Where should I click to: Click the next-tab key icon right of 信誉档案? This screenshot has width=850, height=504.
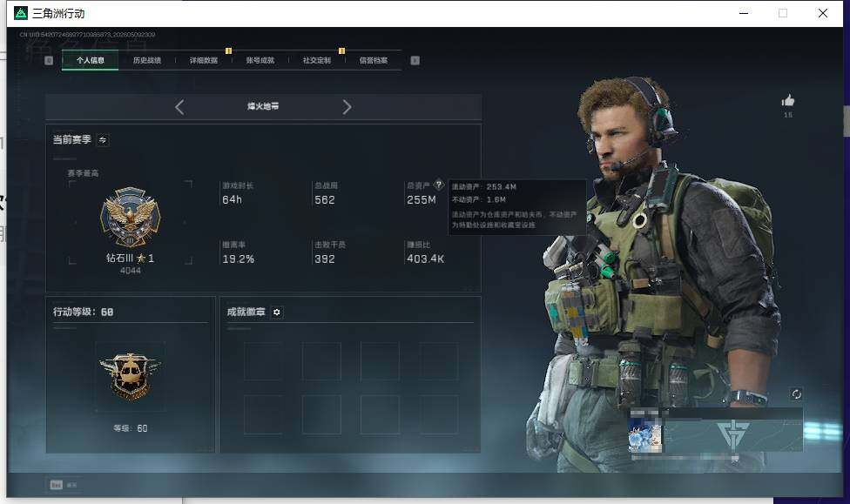415,60
